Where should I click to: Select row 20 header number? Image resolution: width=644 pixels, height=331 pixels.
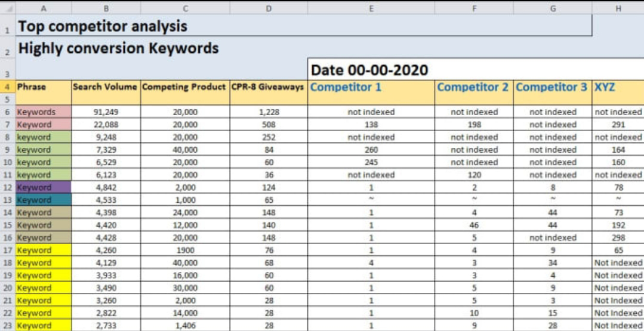[x=7, y=288]
